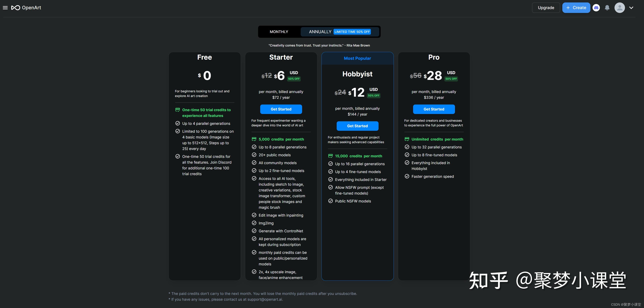Get Started with Starter plan

coord(281,109)
